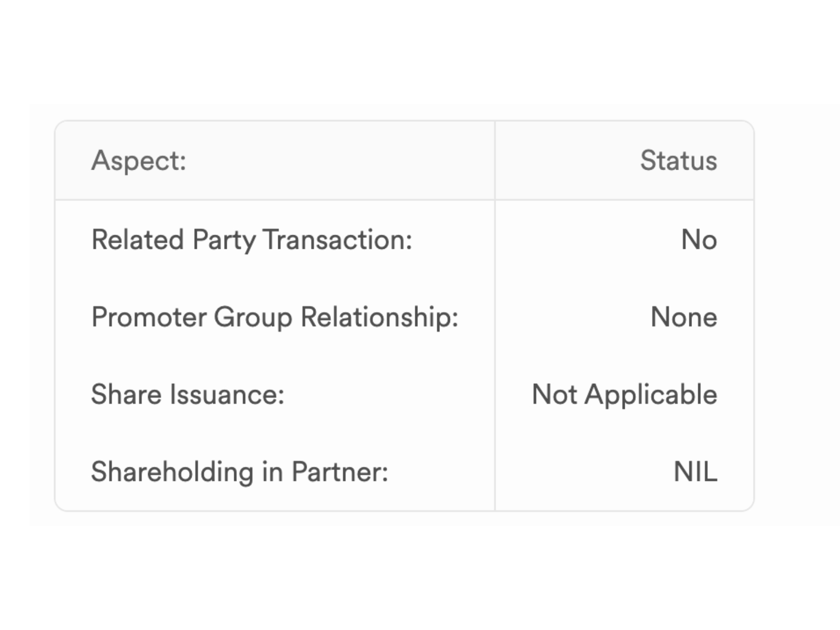Select the "Related Party Transaction:" row label
840x630 pixels.
[251, 240]
